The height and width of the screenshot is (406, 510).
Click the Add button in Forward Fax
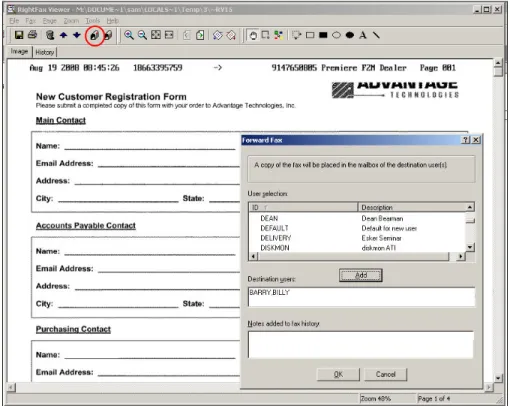(361, 275)
